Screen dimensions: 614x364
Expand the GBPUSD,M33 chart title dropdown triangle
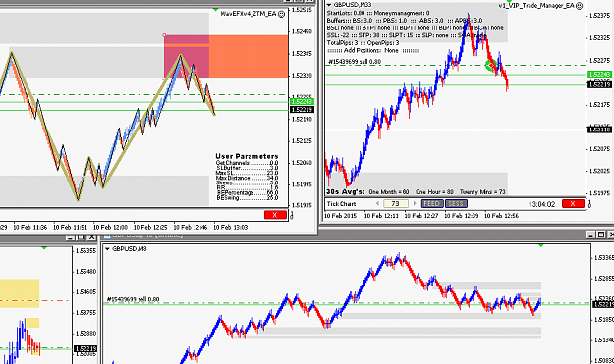coord(329,5)
